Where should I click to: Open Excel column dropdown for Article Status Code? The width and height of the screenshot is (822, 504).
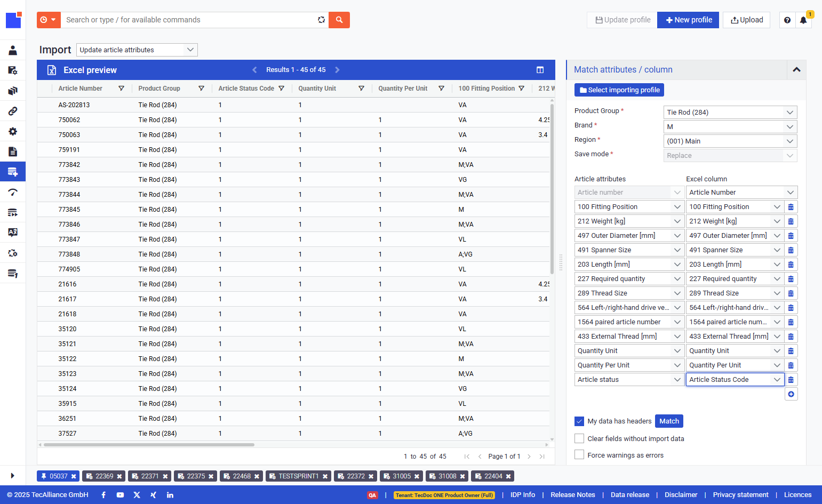pyautogui.click(x=735, y=380)
